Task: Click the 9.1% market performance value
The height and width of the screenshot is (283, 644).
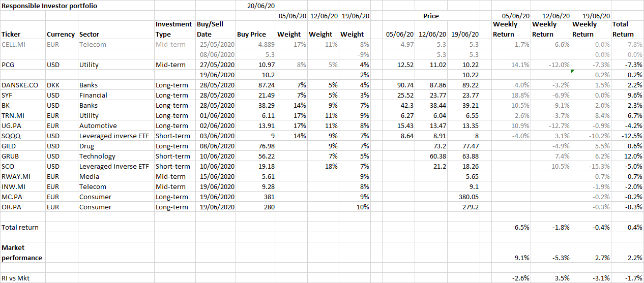Action: (522, 258)
